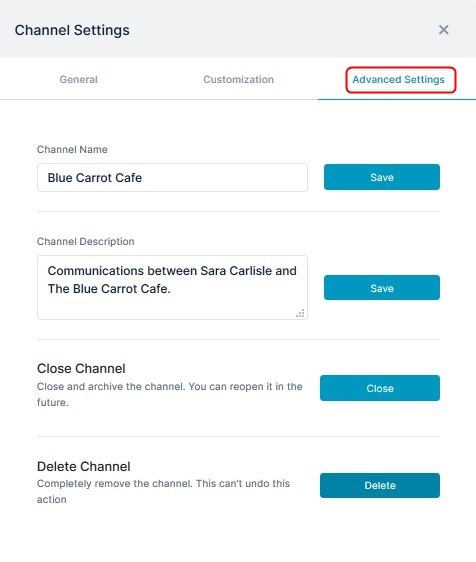Click the Delete Channel section heading
The height and width of the screenshot is (562, 476).
pos(84,466)
